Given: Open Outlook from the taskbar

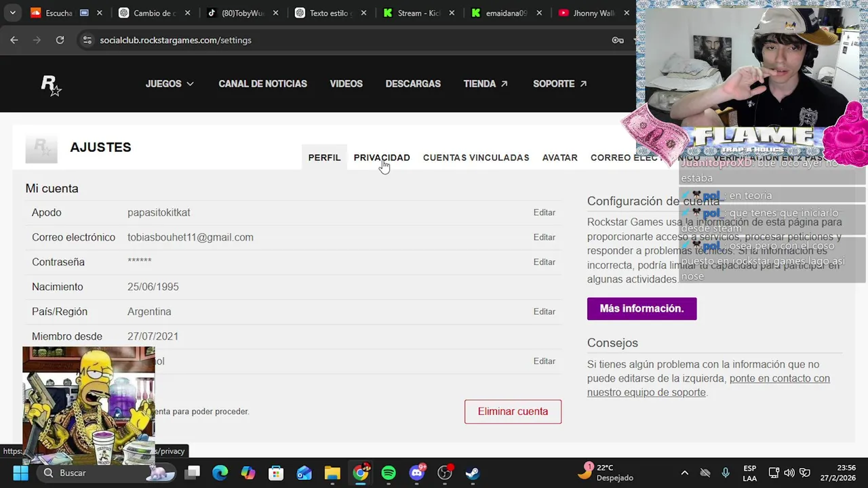Looking at the screenshot, I should click(x=304, y=473).
